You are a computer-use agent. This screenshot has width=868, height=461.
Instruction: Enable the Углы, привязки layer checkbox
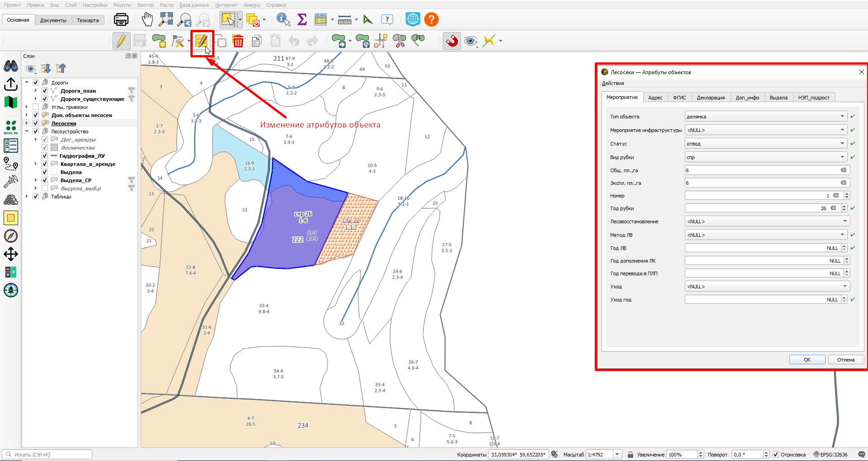coord(36,107)
